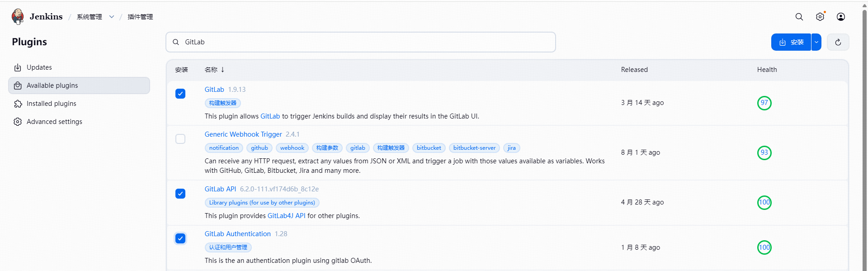Click the 认证和用户管理 tag
The height and width of the screenshot is (271, 868).
point(228,247)
